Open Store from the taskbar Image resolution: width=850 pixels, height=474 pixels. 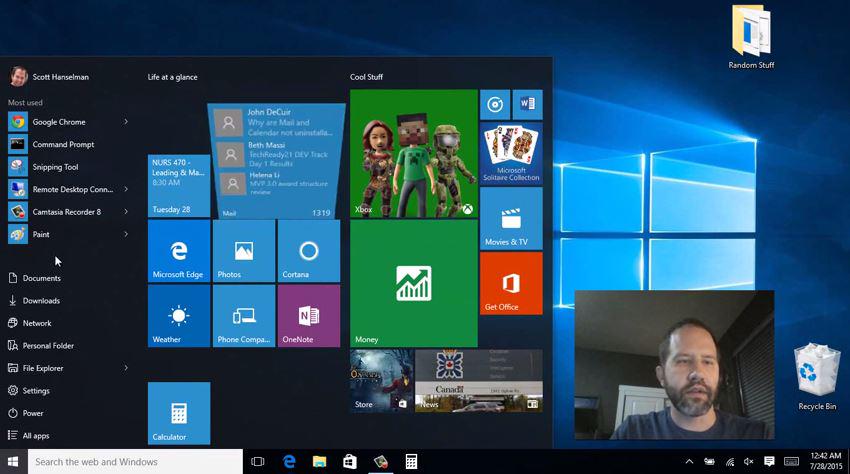(x=350, y=462)
